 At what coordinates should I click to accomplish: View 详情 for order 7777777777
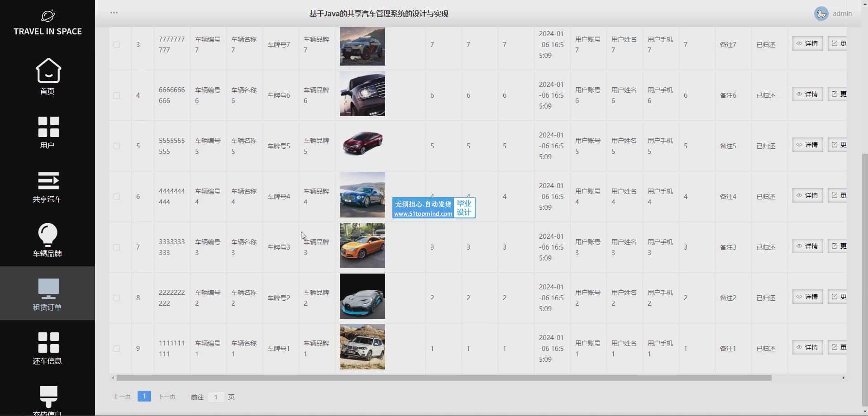(x=807, y=43)
